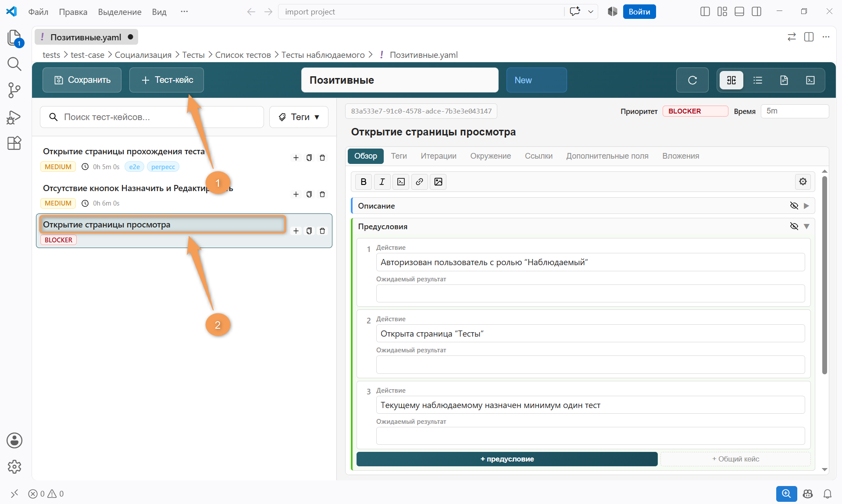Open Run and Debug view icon
Screen dimensions: 842x504
pyautogui.click(x=14, y=117)
